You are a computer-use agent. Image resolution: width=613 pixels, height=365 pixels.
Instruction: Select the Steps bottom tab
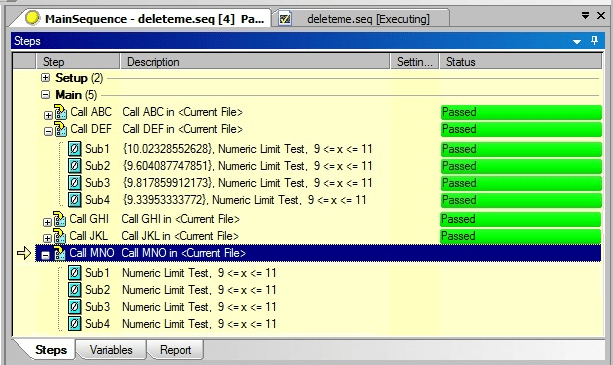tap(51, 350)
